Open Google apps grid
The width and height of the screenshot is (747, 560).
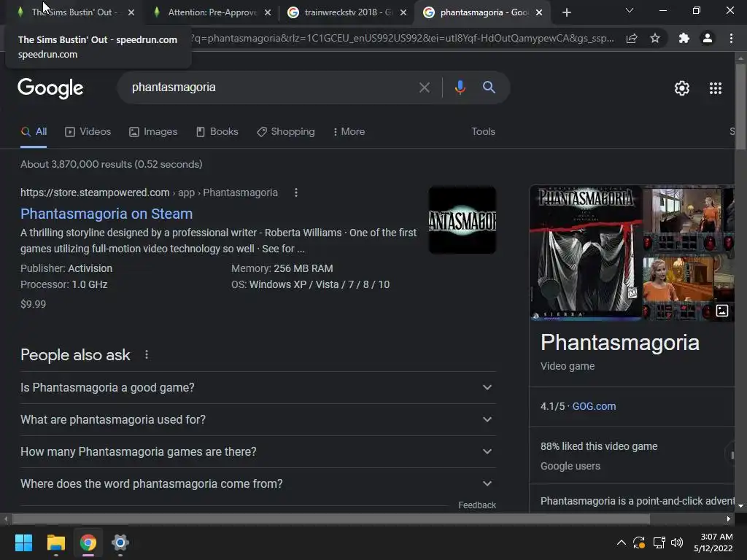(x=715, y=88)
